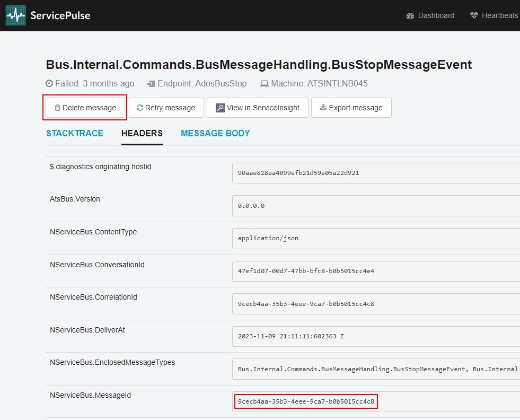
Task: Open the Dashboard navigation item
Action: pyautogui.click(x=430, y=15)
